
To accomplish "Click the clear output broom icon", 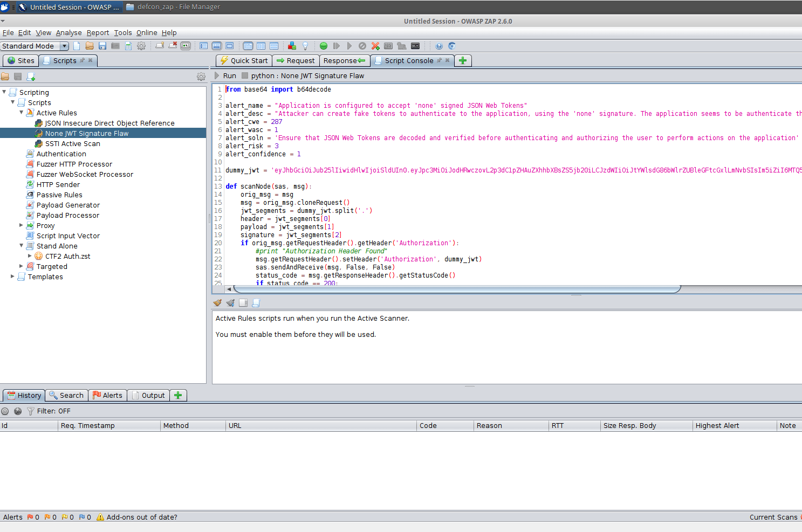I will coord(217,303).
